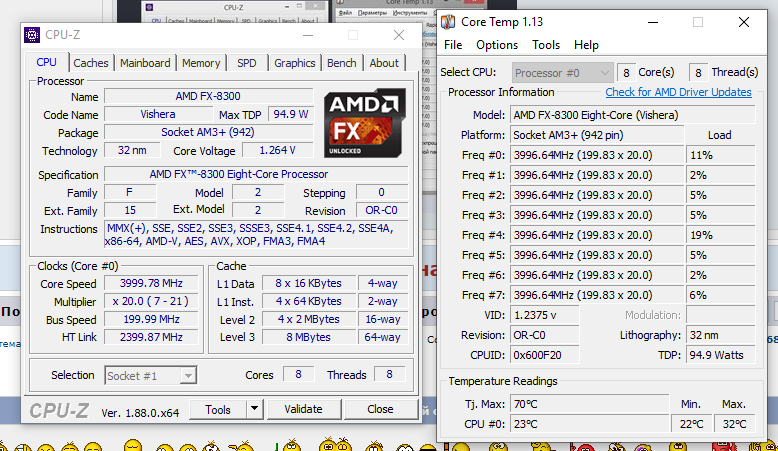The image size is (778, 451).
Task: Click the Bus Speed 199.99 MHz value
Action: 151,319
